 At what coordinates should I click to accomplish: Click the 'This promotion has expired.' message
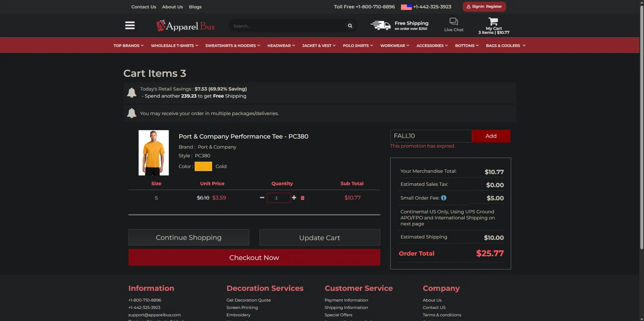[422, 146]
